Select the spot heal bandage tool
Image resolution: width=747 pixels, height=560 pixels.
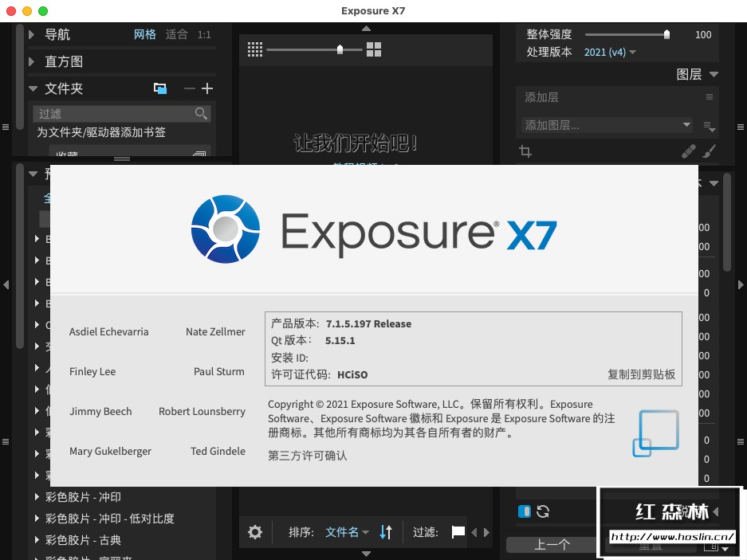[x=688, y=151]
